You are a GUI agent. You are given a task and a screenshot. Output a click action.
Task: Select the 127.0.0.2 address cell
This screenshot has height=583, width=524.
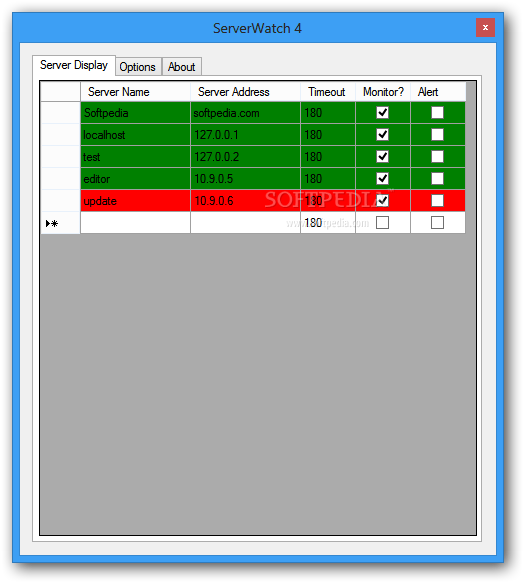coord(245,157)
